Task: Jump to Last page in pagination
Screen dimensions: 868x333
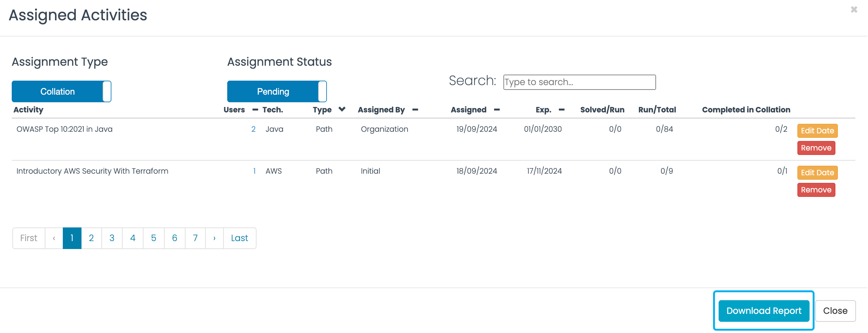Action: (239, 238)
